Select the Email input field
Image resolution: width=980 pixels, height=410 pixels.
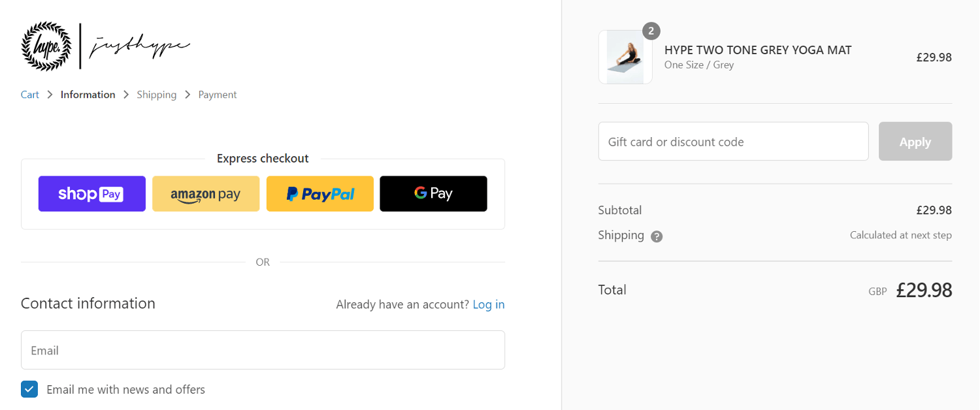[x=263, y=350]
